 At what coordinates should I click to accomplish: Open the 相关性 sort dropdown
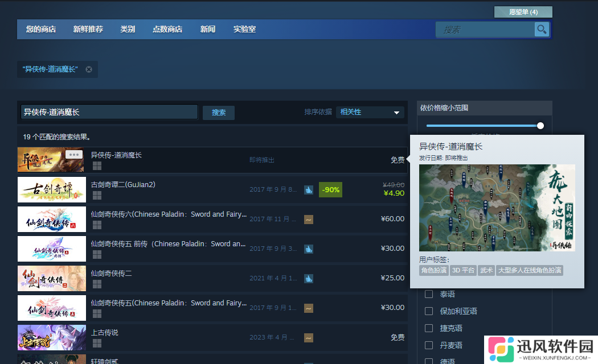[x=370, y=112]
